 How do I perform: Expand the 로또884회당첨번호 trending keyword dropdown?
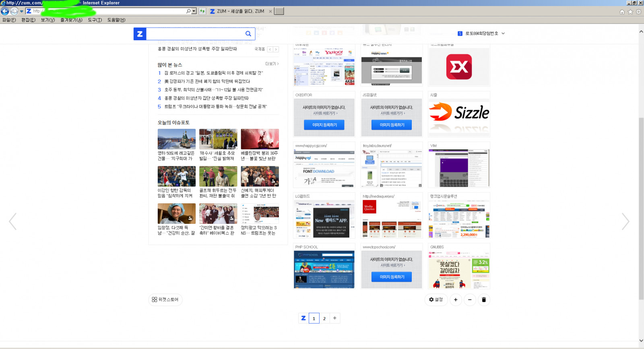pos(503,33)
